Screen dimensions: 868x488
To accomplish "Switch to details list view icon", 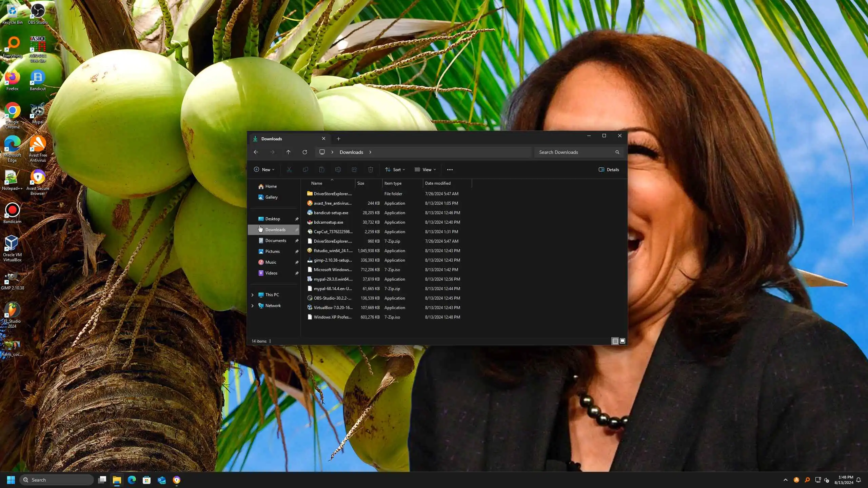I will click(x=615, y=341).
